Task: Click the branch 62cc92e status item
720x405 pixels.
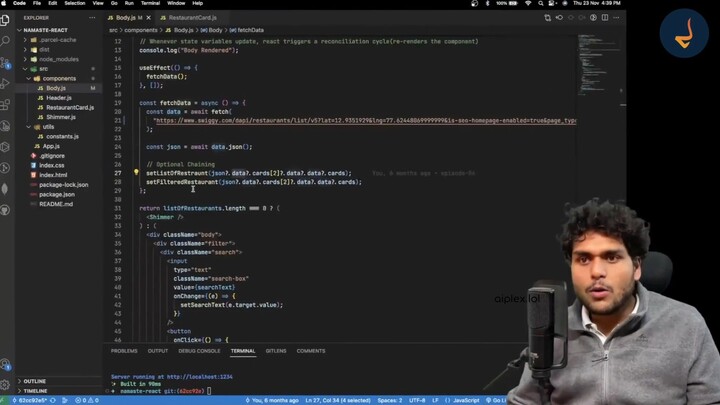Action: pos(30,400)
